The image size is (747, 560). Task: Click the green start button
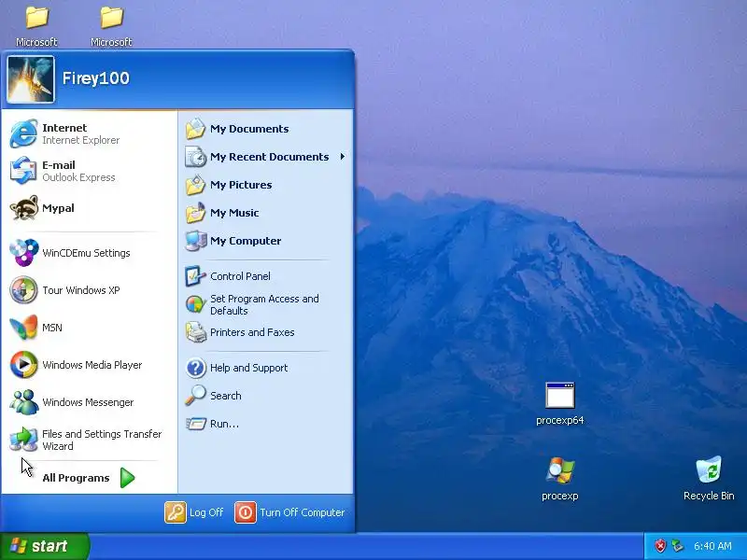point(44,546)
